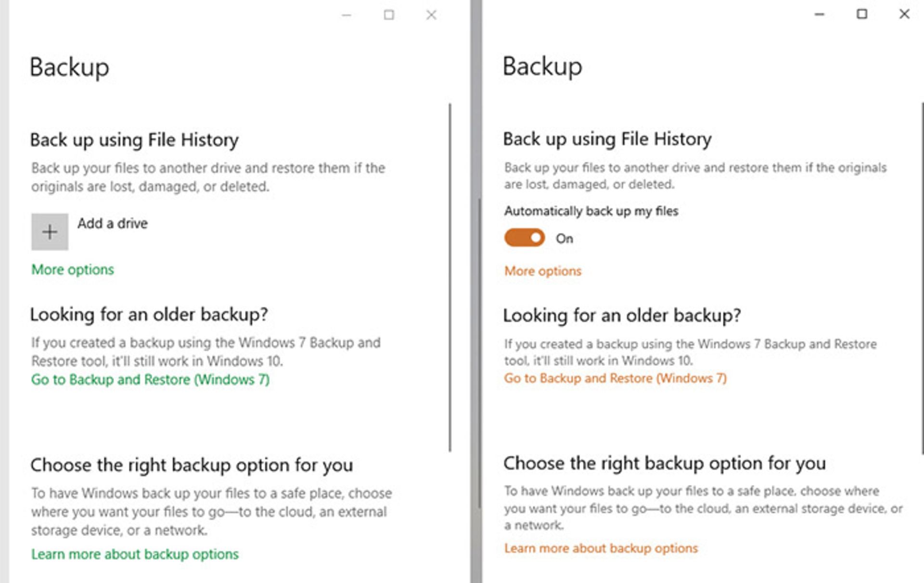Open green Learn more about backup options link

(135, 554)
